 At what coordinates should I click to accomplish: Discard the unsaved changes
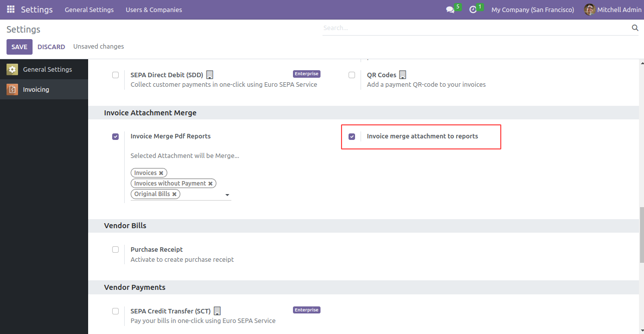[51, 47]
